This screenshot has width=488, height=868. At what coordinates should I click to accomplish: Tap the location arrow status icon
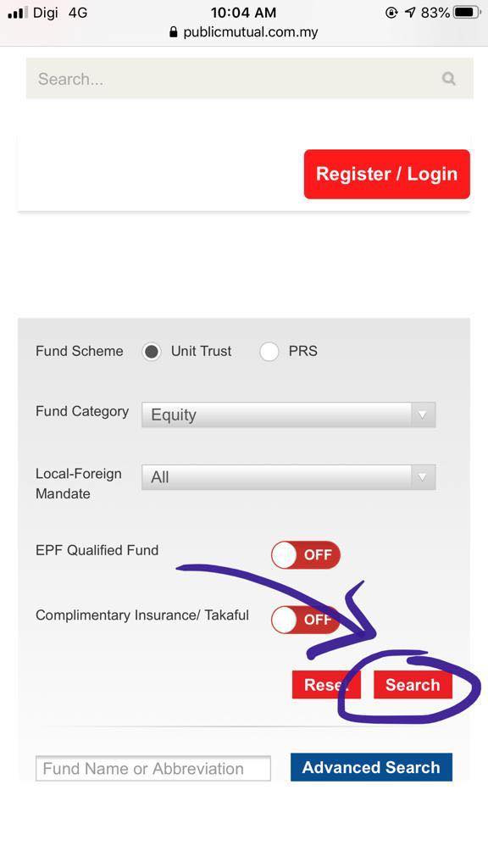coord(410,12)
